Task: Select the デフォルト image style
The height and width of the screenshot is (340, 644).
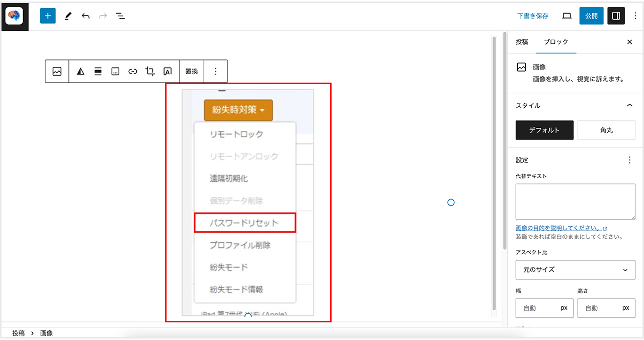Action: coord(544,130)
